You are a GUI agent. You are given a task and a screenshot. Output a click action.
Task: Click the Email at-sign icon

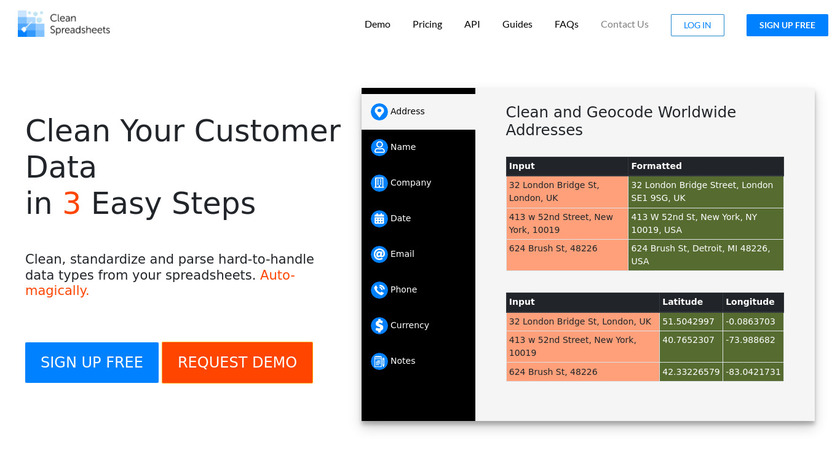coord(379,255)
